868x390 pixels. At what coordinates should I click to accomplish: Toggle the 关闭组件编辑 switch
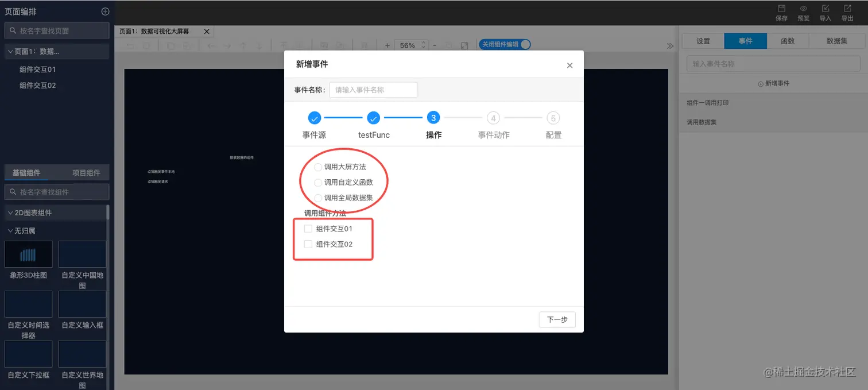click(x=505, y=44)
